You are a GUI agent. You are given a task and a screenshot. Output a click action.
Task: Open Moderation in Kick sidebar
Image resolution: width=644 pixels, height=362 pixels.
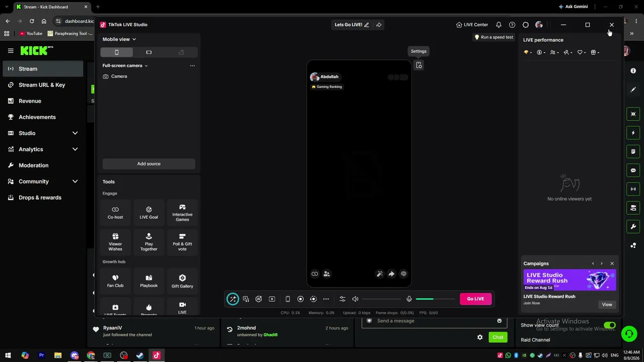pyautogui.click(x=43, y=165)
